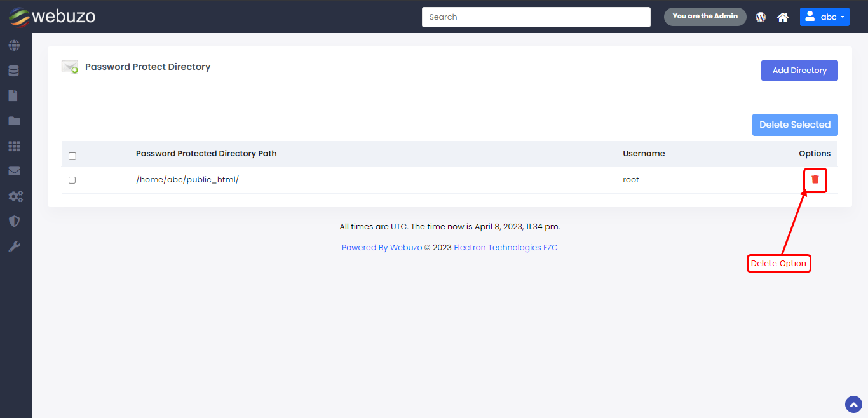Open the Security shield icon in sidebar
This screenshot has width=868, height=418.
point(14,221)
